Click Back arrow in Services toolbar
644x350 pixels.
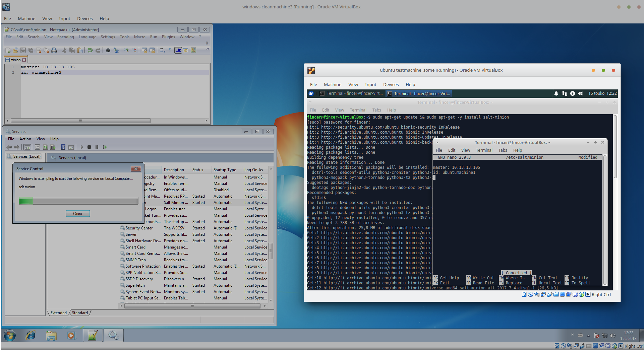tap(9, 147)
